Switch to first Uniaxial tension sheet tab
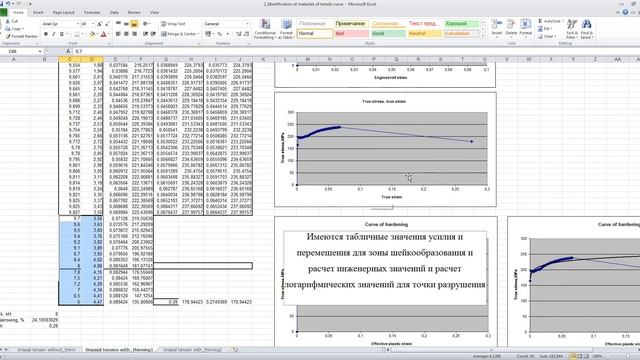The width and height of the screenshot is (640, 360). pyautogui.click(x=46, y=350)
